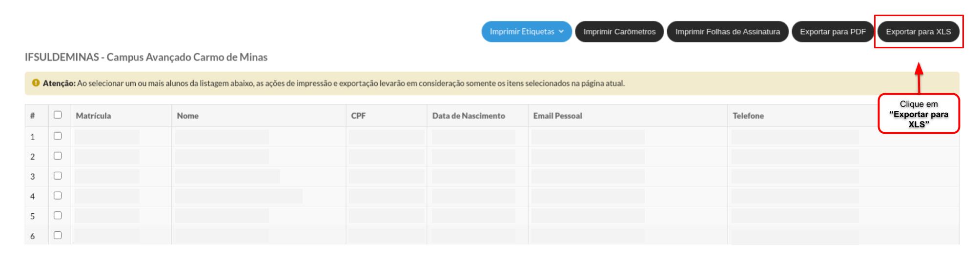Screen dimensions: 980x265
Task: Select the student in row 2
Action: (x=58, y=156)
